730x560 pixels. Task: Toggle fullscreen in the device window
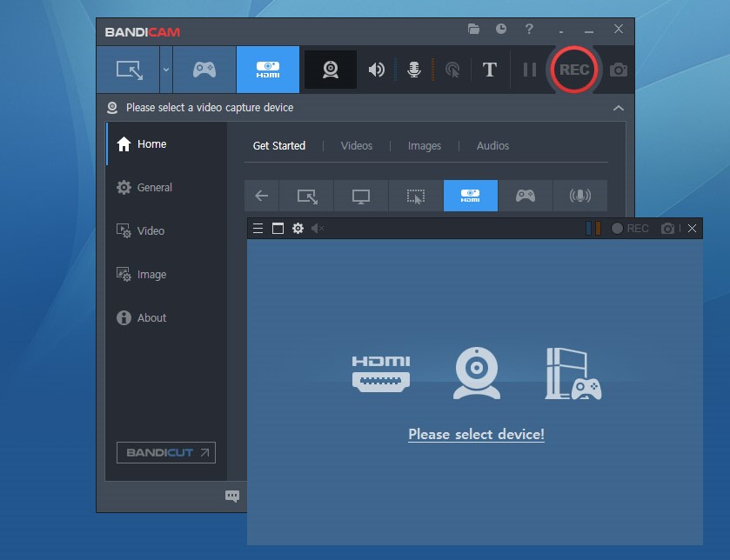278,229
